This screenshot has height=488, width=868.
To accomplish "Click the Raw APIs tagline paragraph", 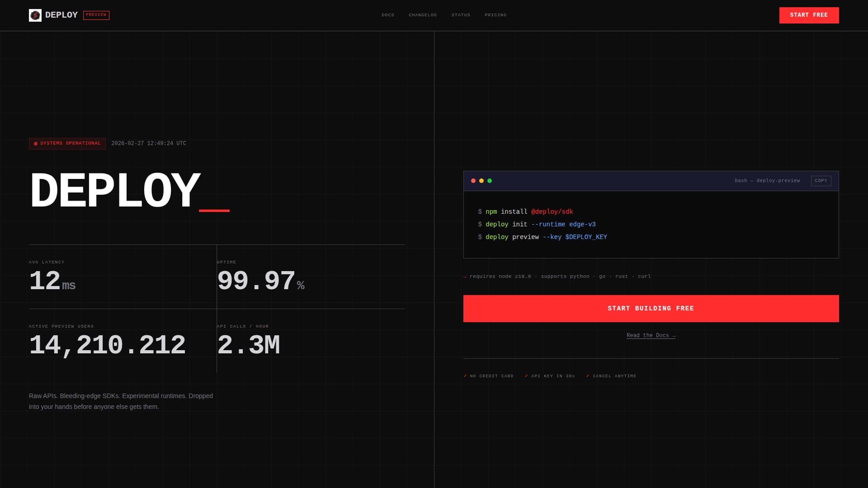I will point(121,401).
